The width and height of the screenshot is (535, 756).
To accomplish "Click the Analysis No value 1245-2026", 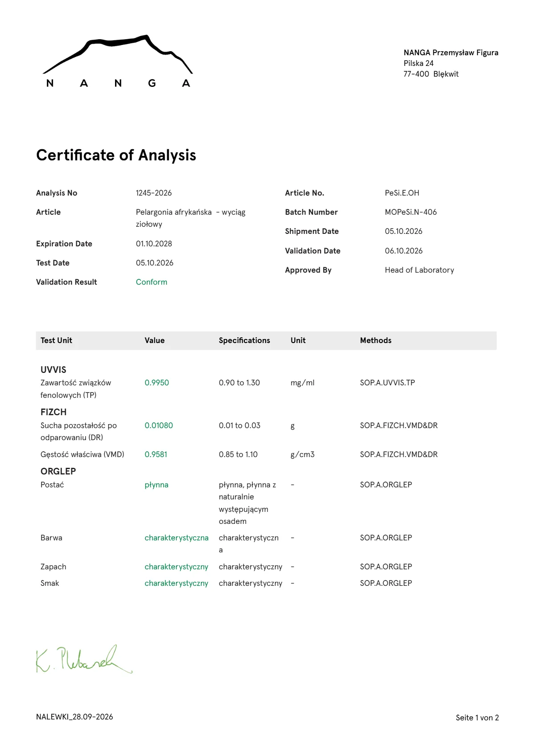I will (x=154, y=193).
